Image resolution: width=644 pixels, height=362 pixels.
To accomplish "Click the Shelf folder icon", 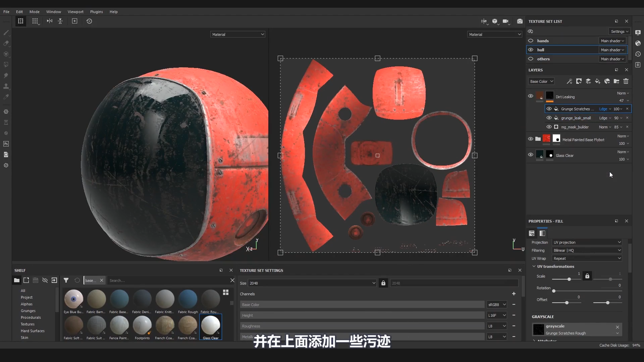I will (x=17, y=280).
